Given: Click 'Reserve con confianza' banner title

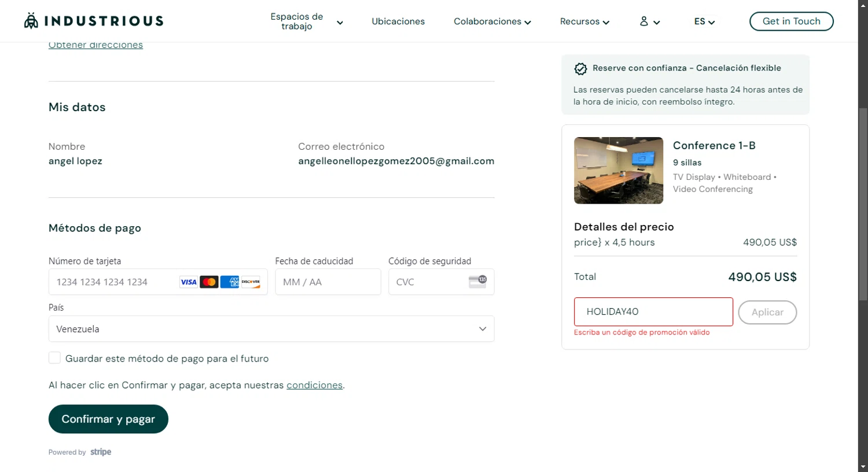Looking at the screenshot, I should coord(686,68).
